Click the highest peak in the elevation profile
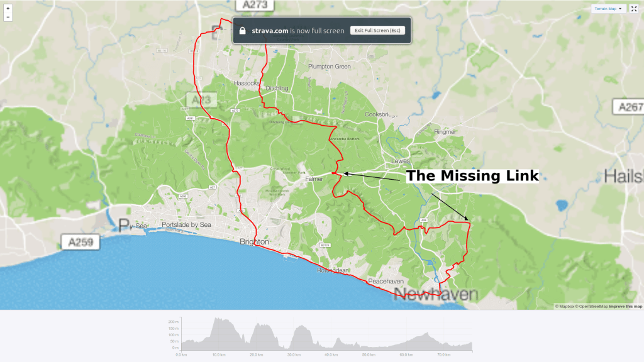The image size is (644, 362). [219, 319]
